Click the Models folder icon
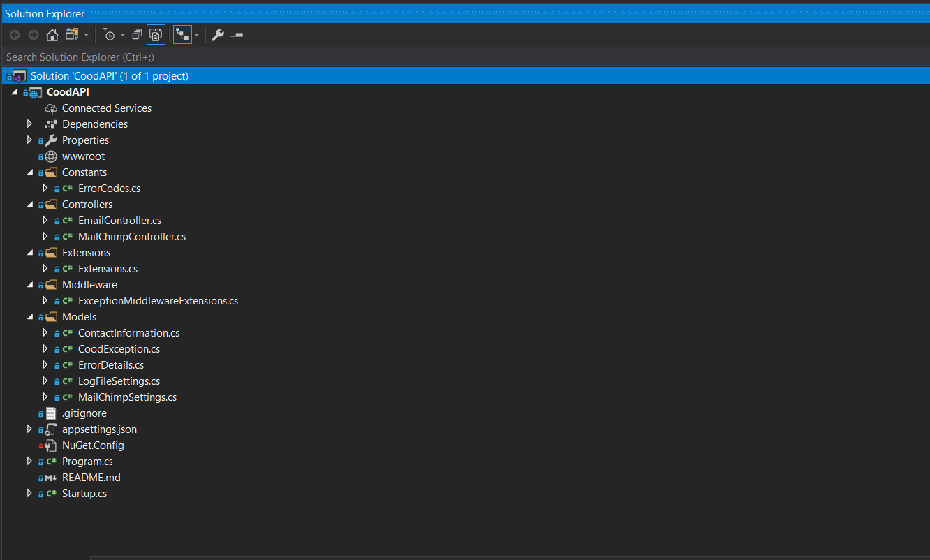This screenshot has width=930, height=560. 51,317
